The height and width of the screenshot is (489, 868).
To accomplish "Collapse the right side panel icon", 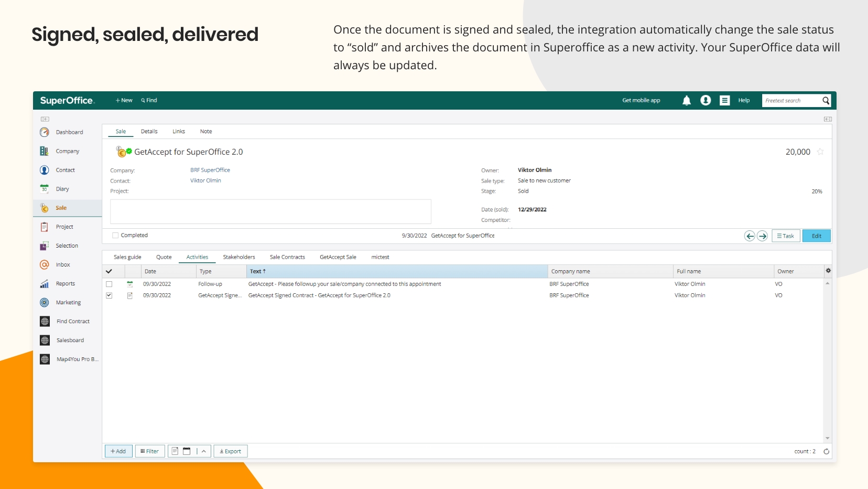I will (x=828, y=119).
